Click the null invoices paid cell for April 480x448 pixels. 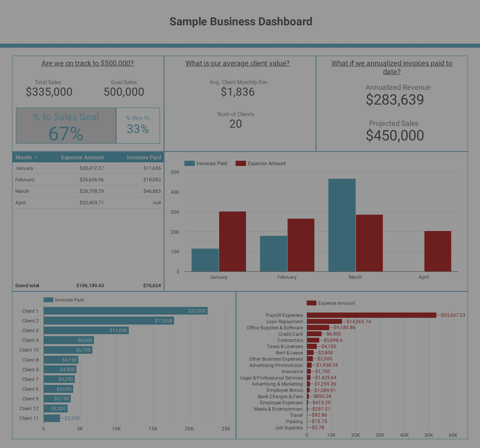(x=157, y=203)
